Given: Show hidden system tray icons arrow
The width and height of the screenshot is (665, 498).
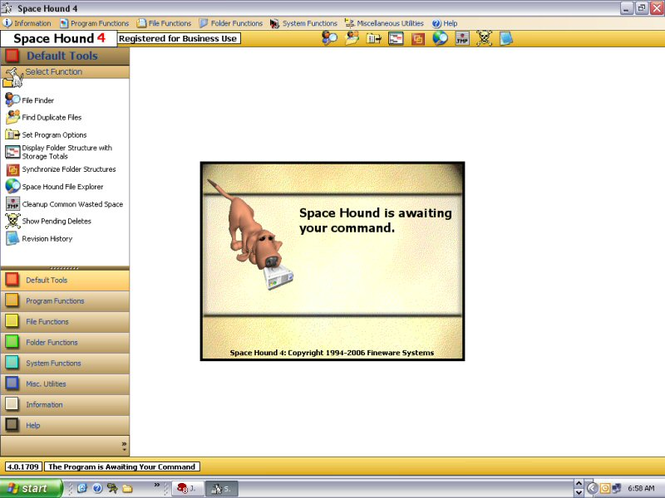Looking at the screenshot, I should click(x=592, y=488).
